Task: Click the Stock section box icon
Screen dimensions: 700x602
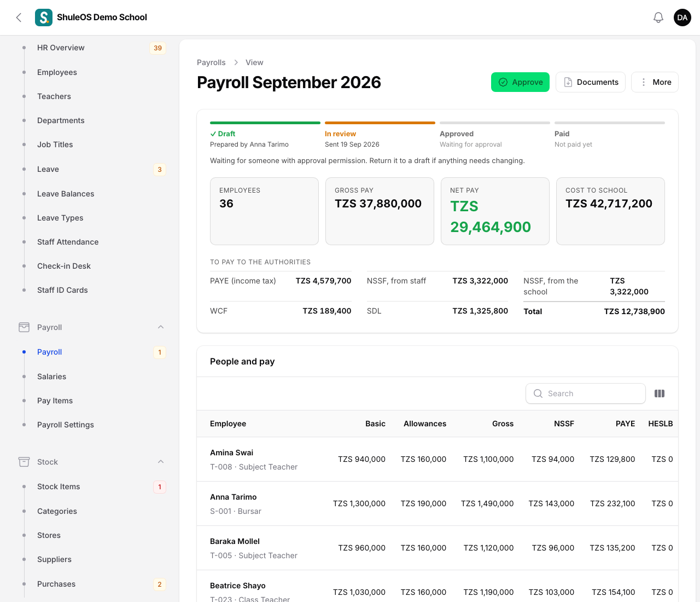Action: pos(24,462)
